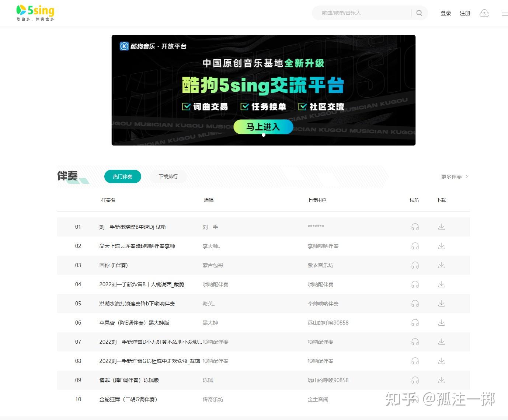Click the 注册 link

point(465,13)
